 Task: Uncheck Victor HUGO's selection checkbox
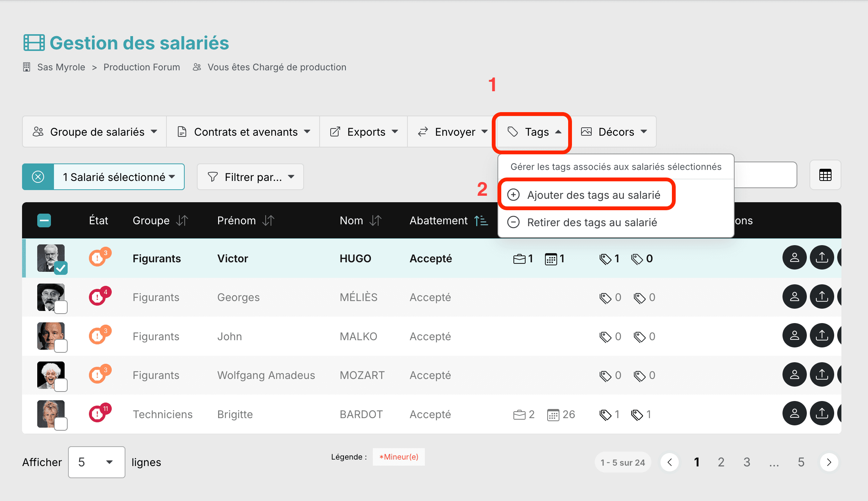pos(61,268)
